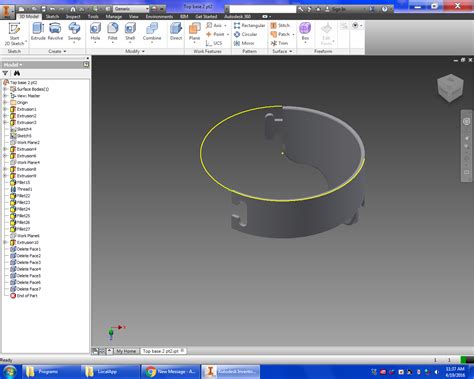The height and width of the screenshot is (379, 474).
Task: Select the Rectangular pattern tool
Action: 249,25
